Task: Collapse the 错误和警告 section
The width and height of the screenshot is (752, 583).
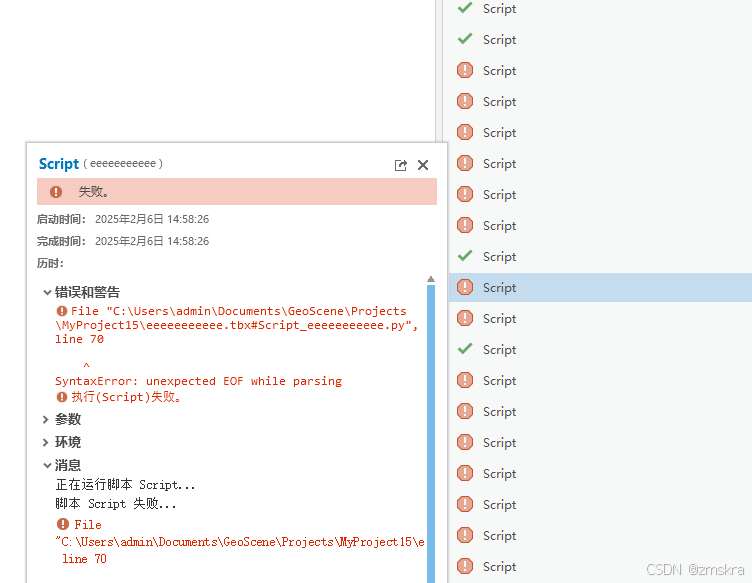Action: (47, 292)
